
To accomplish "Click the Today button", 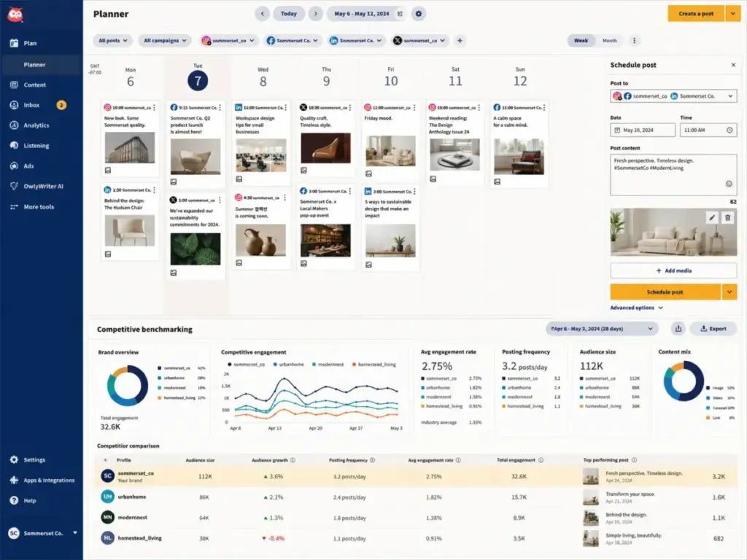I will point(289,14).
